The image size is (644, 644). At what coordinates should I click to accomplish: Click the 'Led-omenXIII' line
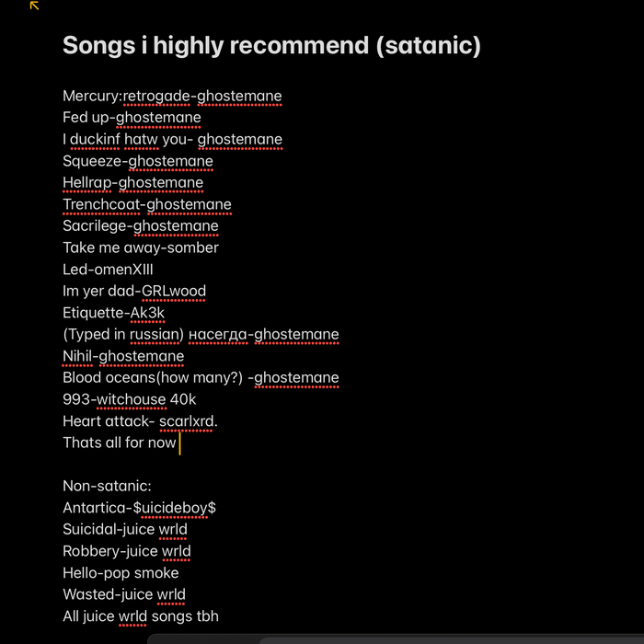click(109, 270)
